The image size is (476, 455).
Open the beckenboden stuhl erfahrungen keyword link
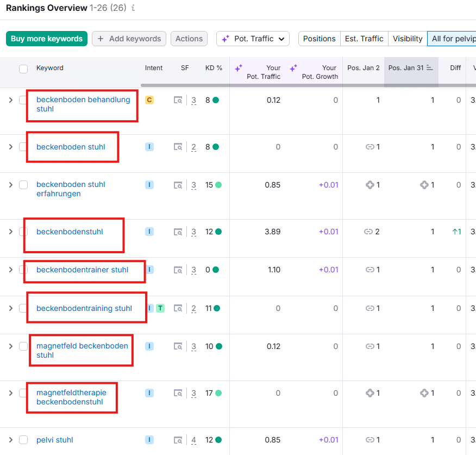click(71, 189)
